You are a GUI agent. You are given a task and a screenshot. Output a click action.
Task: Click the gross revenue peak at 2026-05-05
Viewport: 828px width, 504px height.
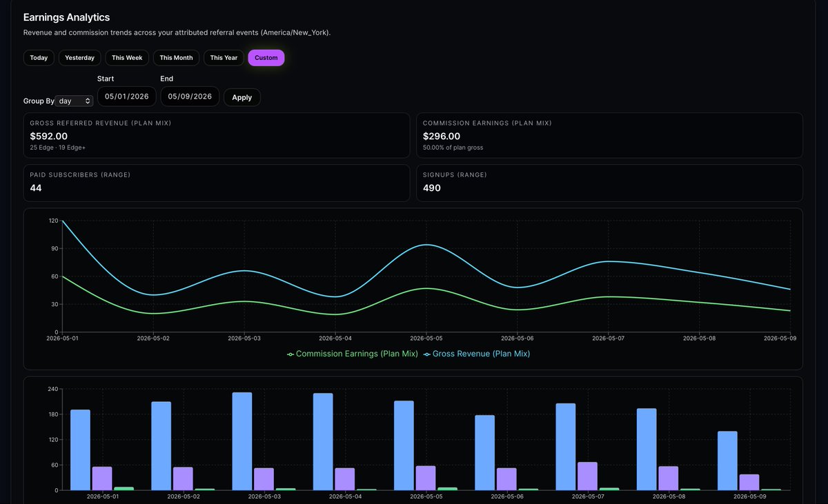[426, 245]
